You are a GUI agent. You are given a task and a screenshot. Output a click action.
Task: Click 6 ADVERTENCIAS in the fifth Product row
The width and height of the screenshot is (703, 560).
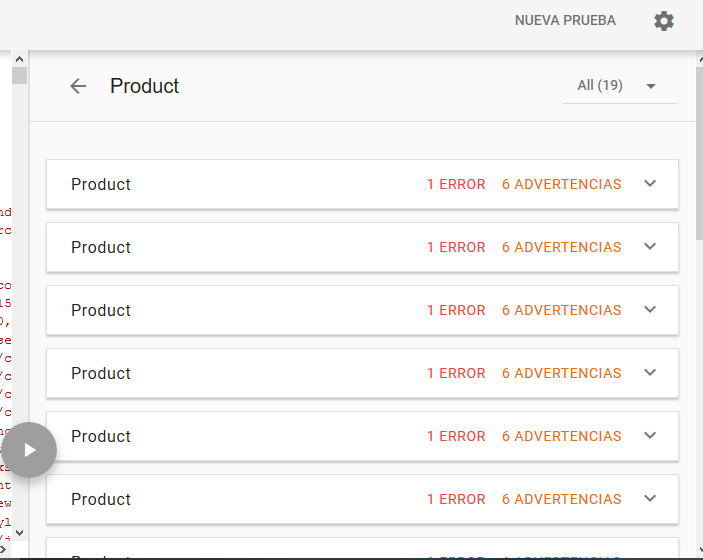(561, 437)
